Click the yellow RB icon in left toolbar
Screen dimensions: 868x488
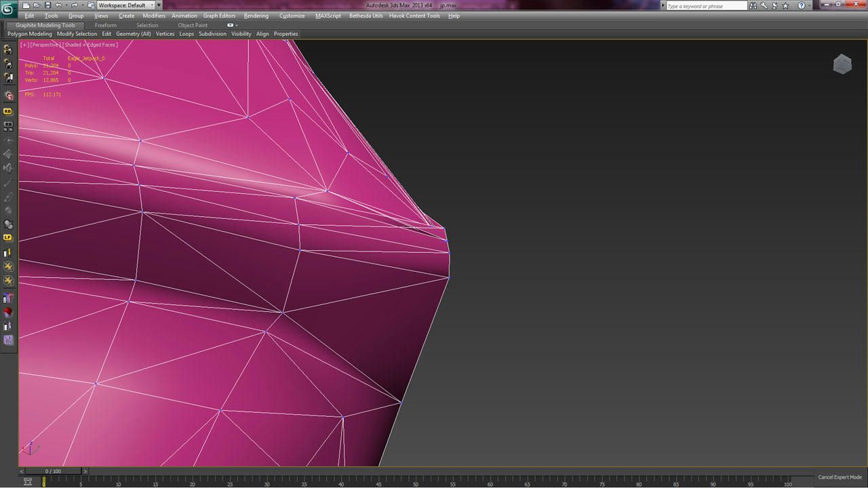(x=8, y=111)
